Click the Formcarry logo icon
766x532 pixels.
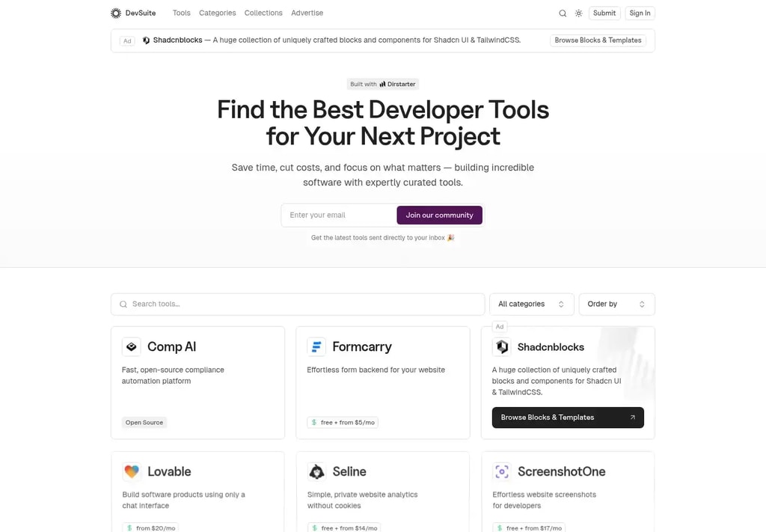click(x=316, y=347)
